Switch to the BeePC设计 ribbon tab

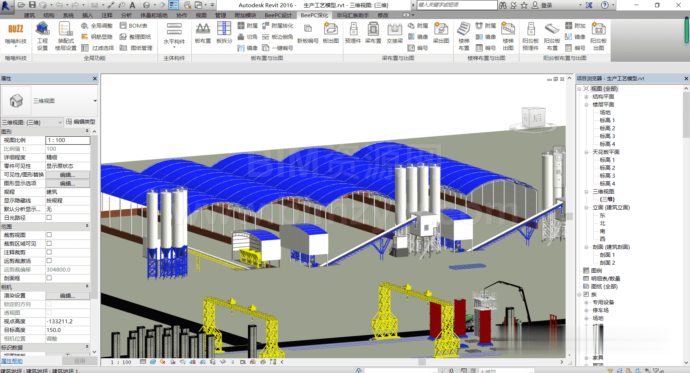[x=278, y=15]
